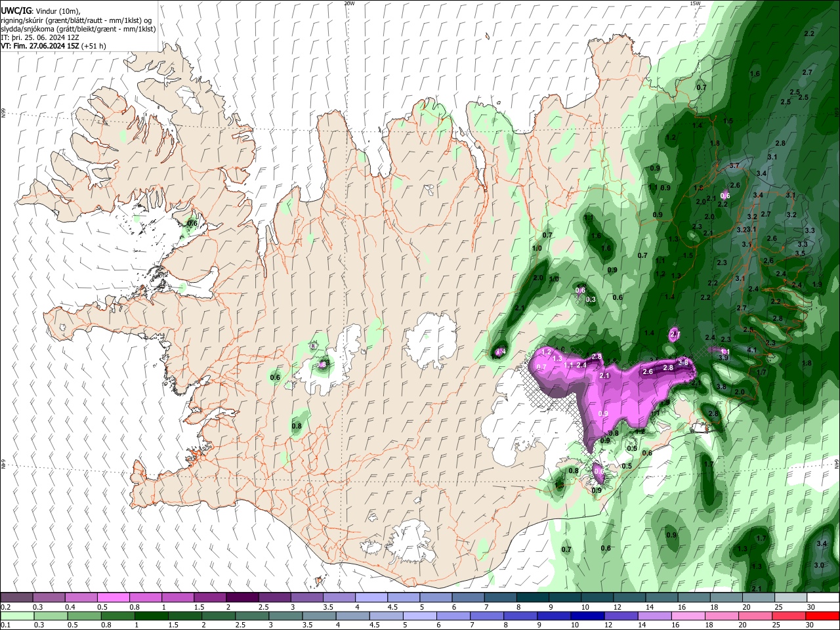This screenshot has height=630, width=840.
Task: Click the 'rigning/skúrir (grænt/blátt/rautt' legend description line
Action: pos(77,20)
